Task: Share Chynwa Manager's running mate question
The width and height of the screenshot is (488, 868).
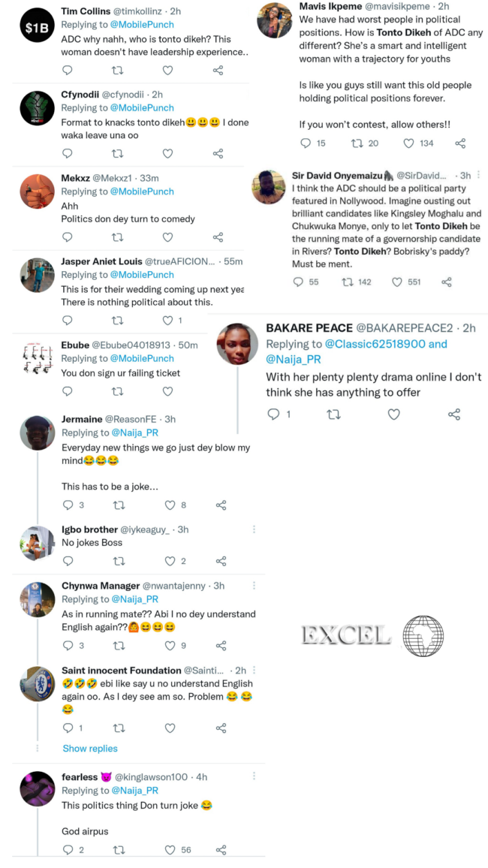Action: coord(221,646)
